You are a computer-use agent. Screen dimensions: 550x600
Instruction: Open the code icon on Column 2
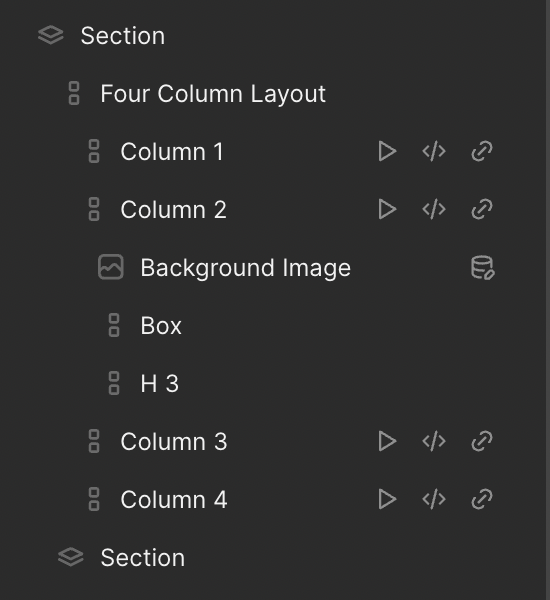coord(434,209)
